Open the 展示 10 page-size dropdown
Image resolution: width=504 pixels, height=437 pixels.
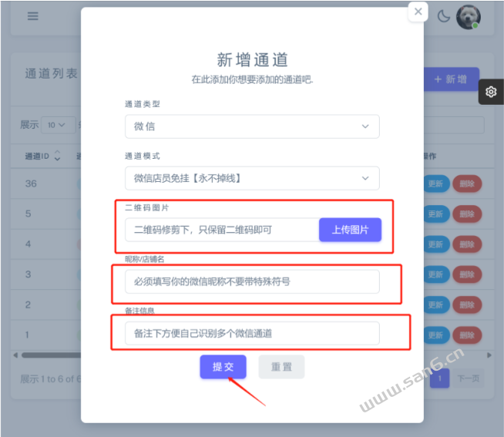(58, 125)
